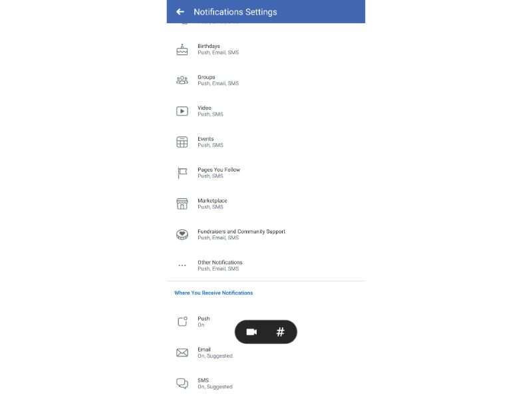This screenshot has height=399, width=532.
Task: Click the Push phone icon
Action: (x=182, y=321)
